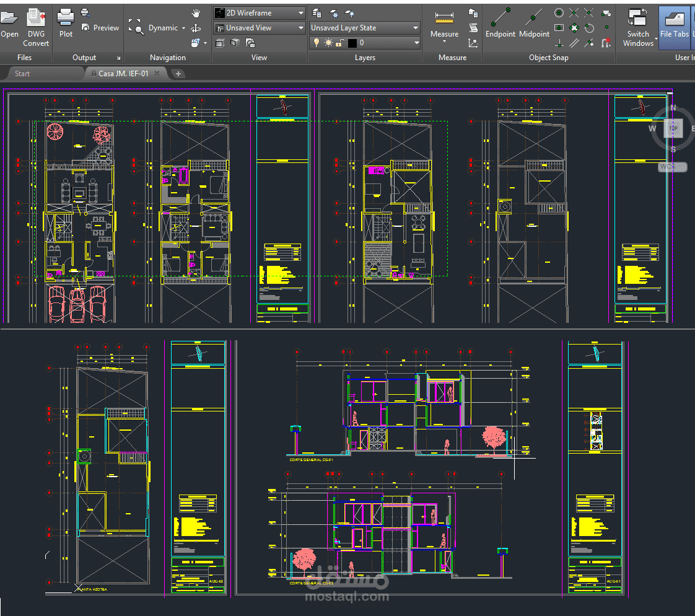695x616 pixels.
Task: Open the WCS coordinate system dropdown
Action: tap(673, 167)
